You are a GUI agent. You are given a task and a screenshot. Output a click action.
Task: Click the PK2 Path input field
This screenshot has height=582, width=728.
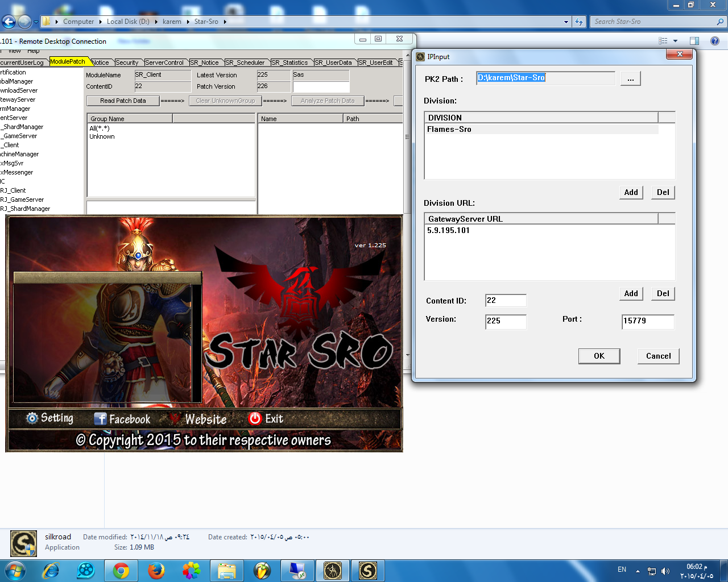[545, 78]
